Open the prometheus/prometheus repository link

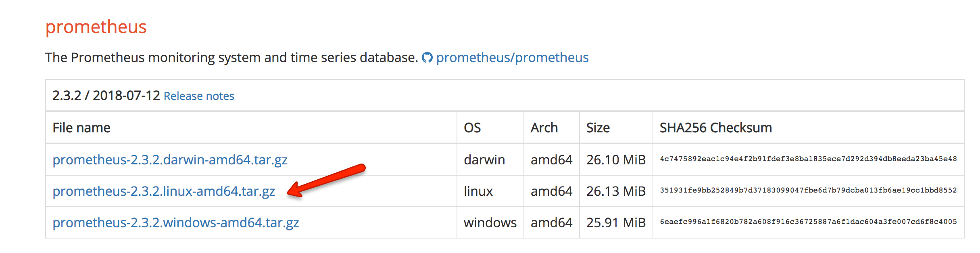point(512,58)
